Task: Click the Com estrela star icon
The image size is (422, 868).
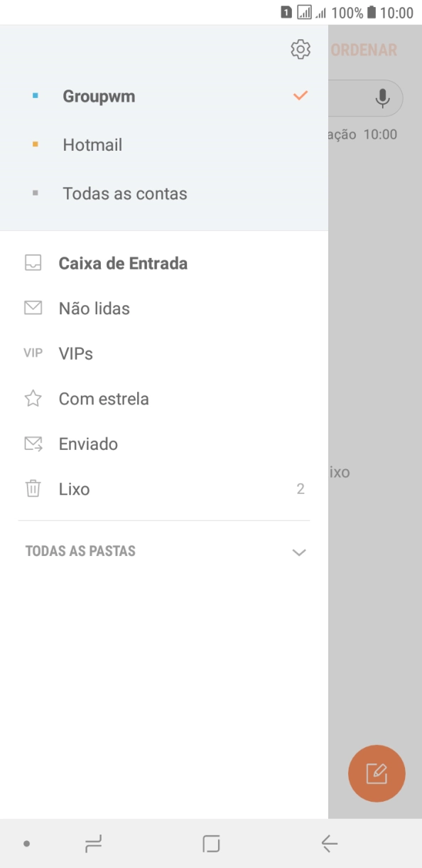Action: [33, 398]
